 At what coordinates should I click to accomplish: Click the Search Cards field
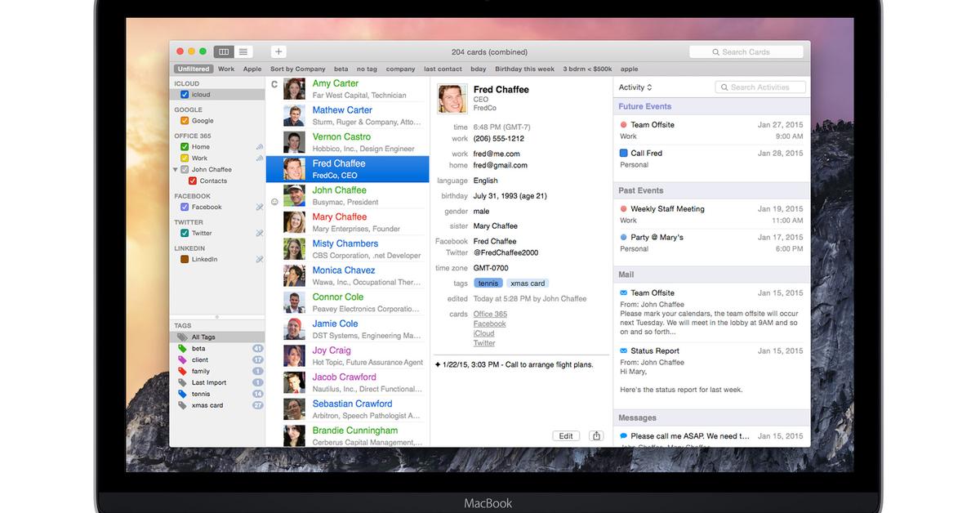[746, 52]
